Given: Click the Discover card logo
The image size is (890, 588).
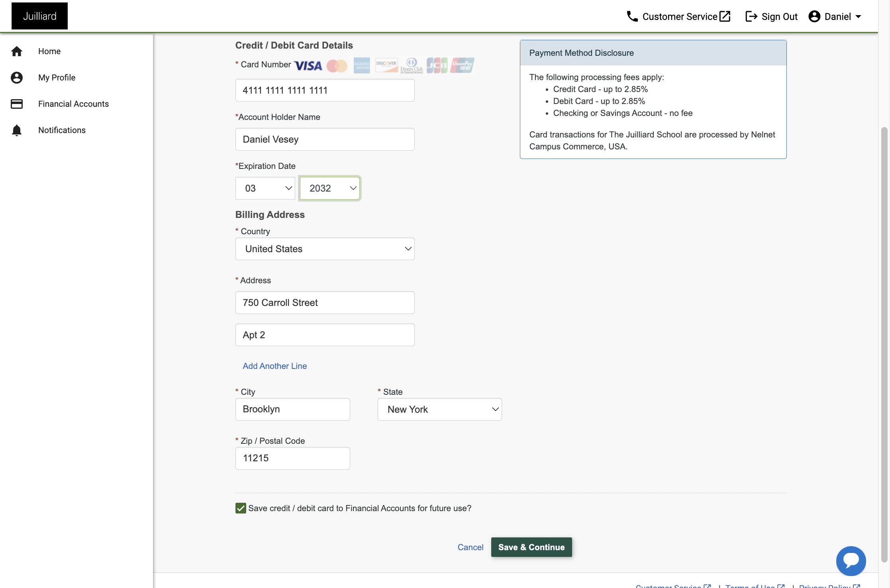Looking at the screenshot, I should click(x=386, y=66).
